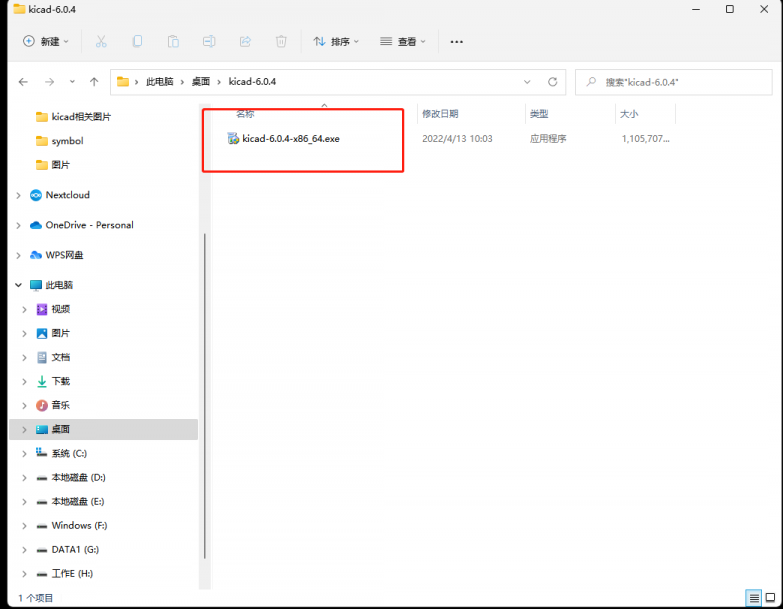
Task: Select the symbol folder in sidebar
Action: pyautogui.click(x=59, y=141)
